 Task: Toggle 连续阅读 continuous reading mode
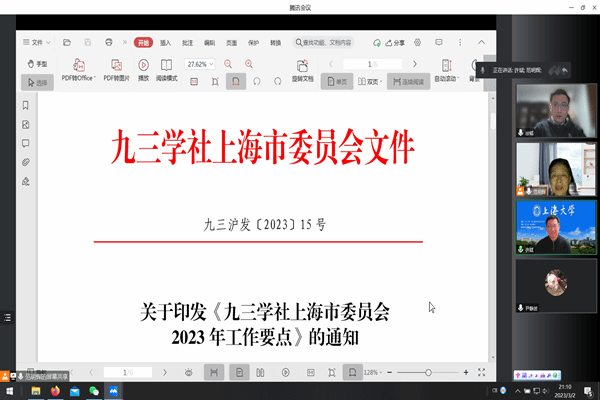(407, 82)
